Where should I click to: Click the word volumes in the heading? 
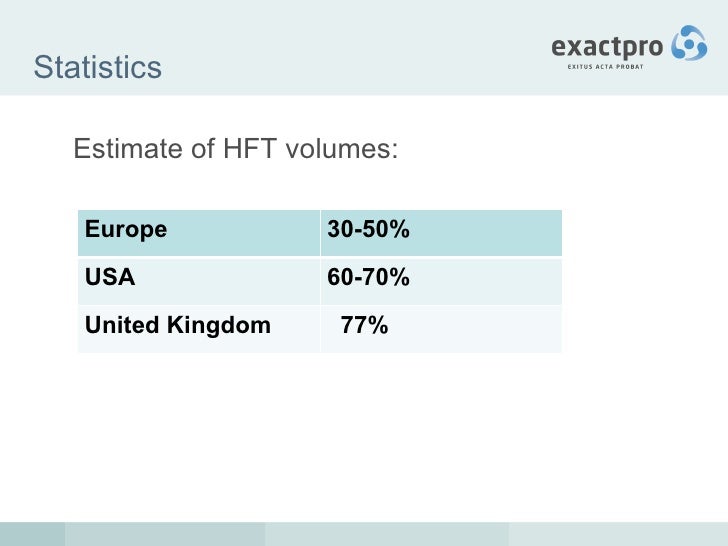pyautogui.click(x=342, y=149)
